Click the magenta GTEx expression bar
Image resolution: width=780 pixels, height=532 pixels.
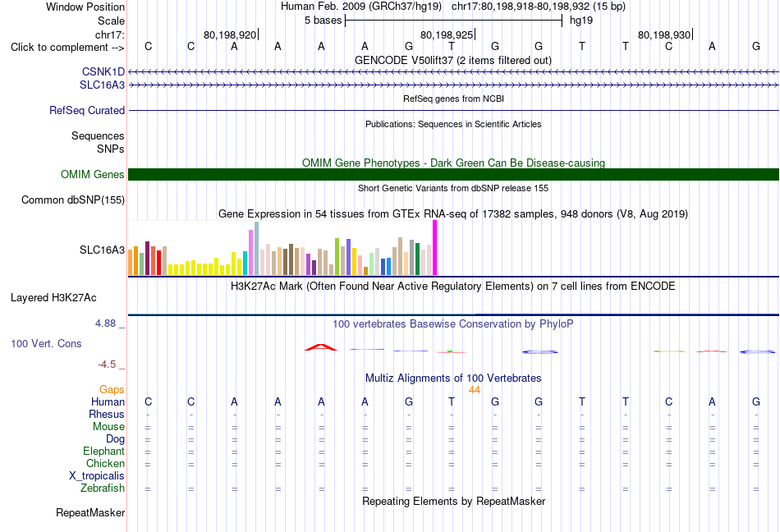coord(435,248)
